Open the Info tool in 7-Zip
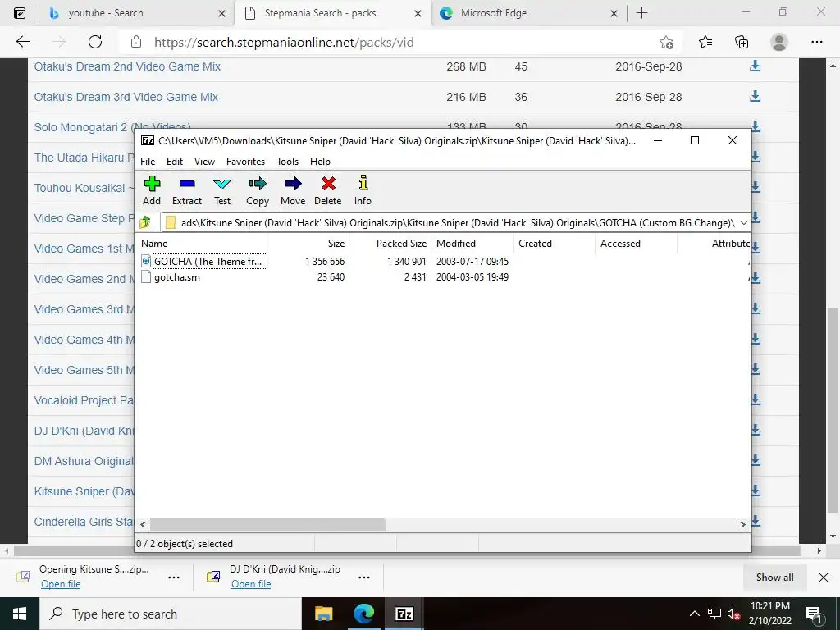This screenshot has width=840, height=630. (363, 190)
